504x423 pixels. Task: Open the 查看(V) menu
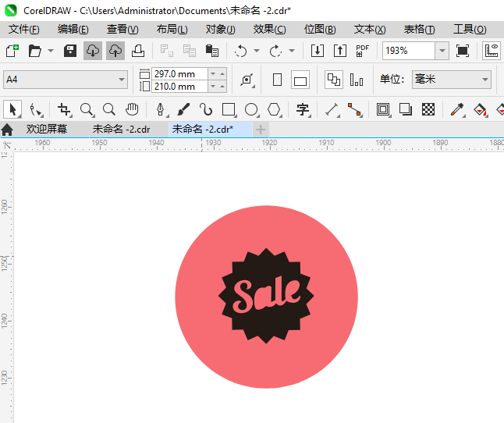point(122,30)
